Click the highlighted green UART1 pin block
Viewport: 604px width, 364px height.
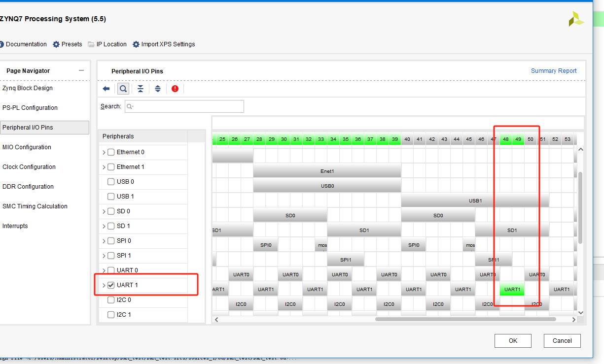(x=512, y=289)
